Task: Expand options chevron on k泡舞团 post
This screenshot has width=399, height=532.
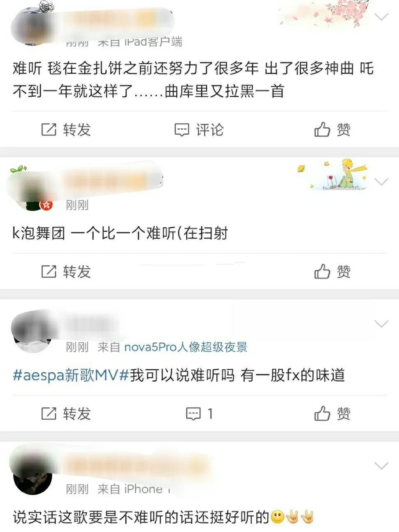Action: [x=382, y=181]
